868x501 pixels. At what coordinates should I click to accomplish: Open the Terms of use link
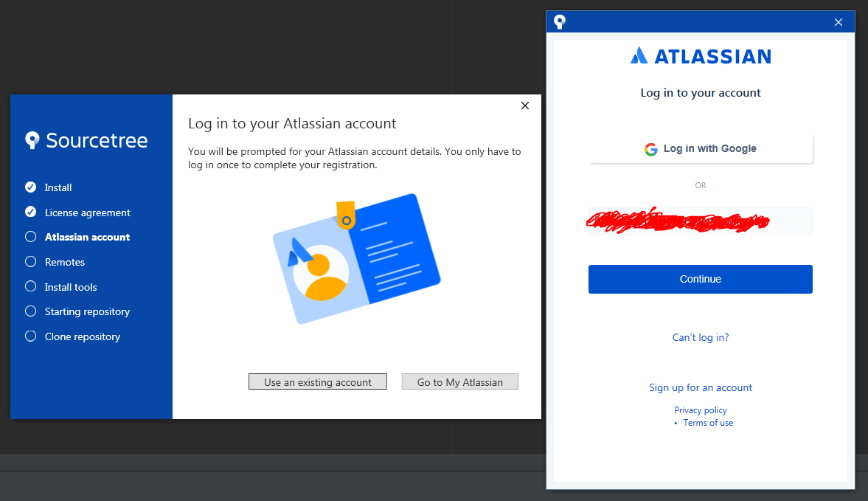point(708,422)
